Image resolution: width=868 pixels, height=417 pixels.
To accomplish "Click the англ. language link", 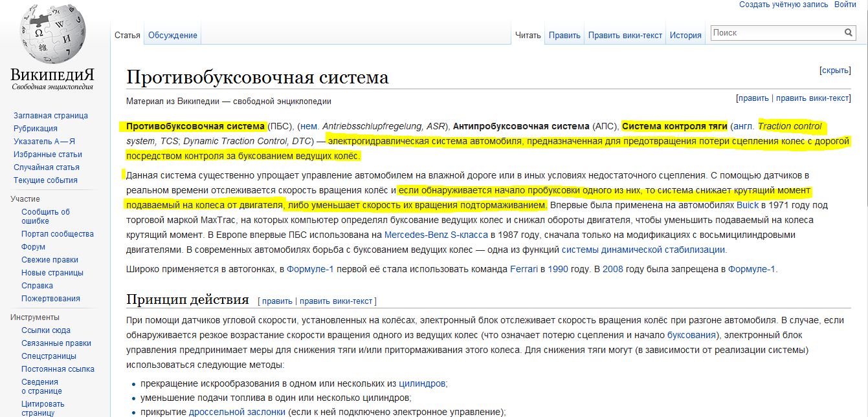I will 744,126.
